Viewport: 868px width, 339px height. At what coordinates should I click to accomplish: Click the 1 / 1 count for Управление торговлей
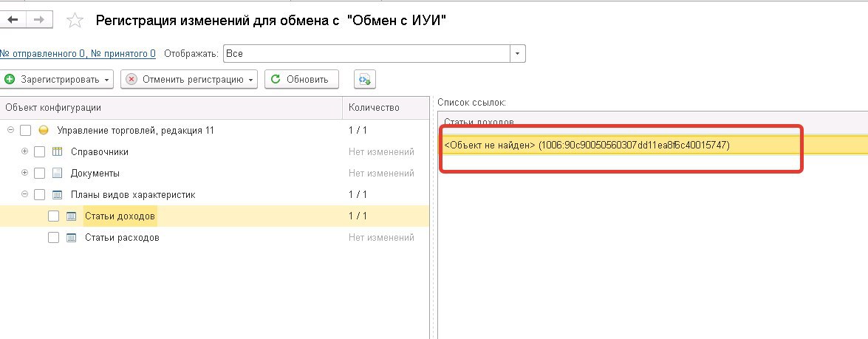tap(358, 131)
